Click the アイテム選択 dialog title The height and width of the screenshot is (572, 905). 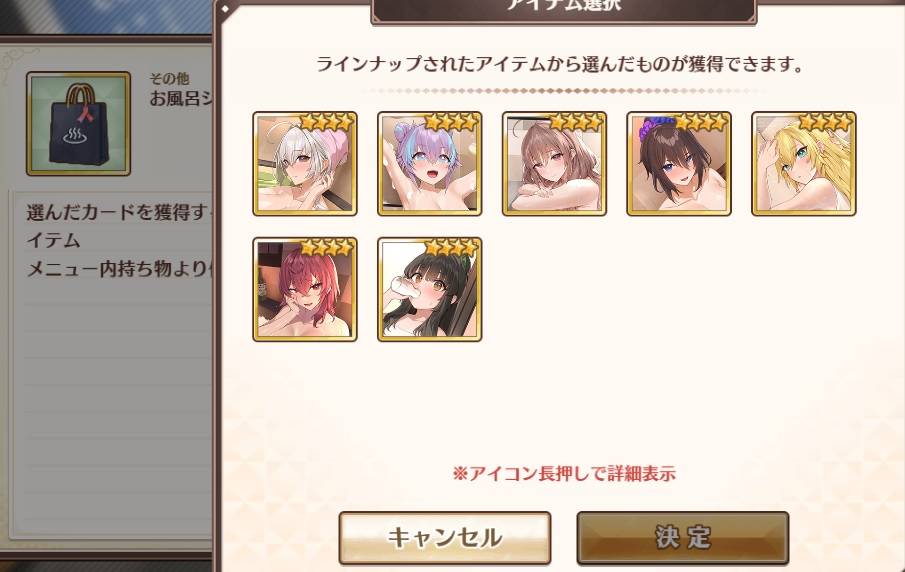[x=563, y=6]
